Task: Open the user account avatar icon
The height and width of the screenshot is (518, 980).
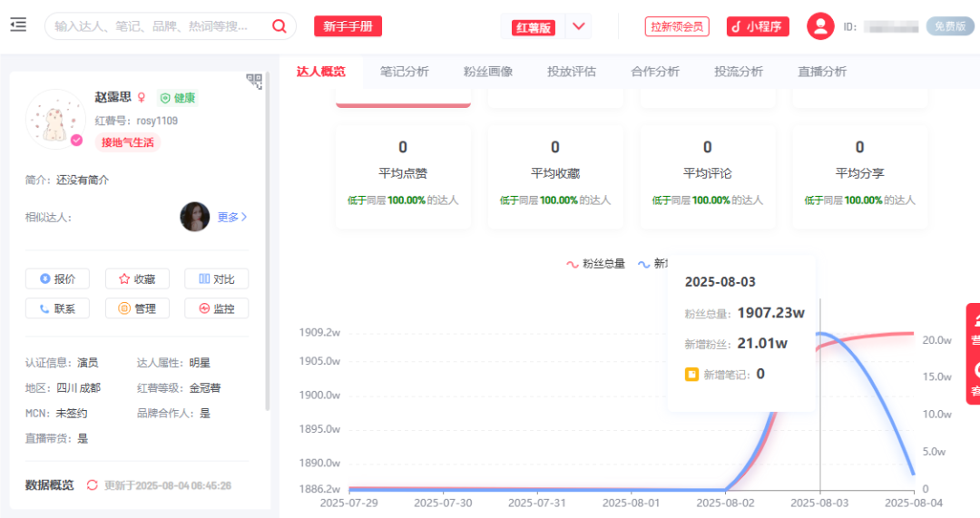Action: click(820, 26)
